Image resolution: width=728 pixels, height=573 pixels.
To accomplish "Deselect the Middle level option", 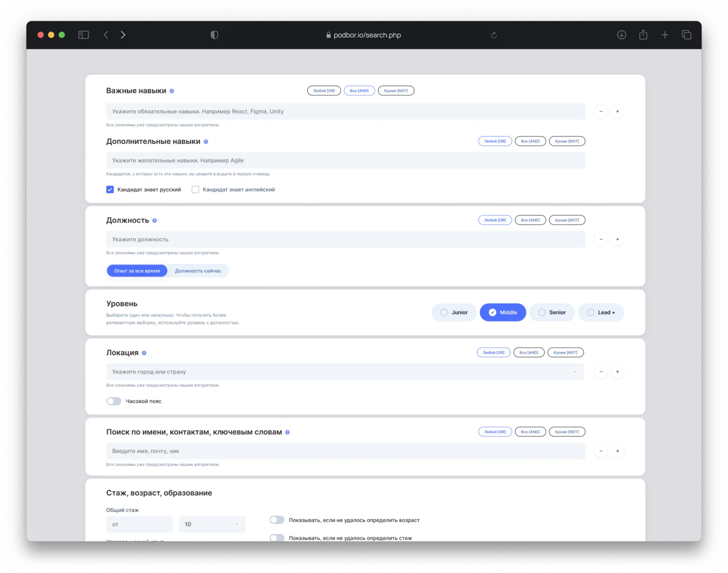I will (x=503, y=312).
